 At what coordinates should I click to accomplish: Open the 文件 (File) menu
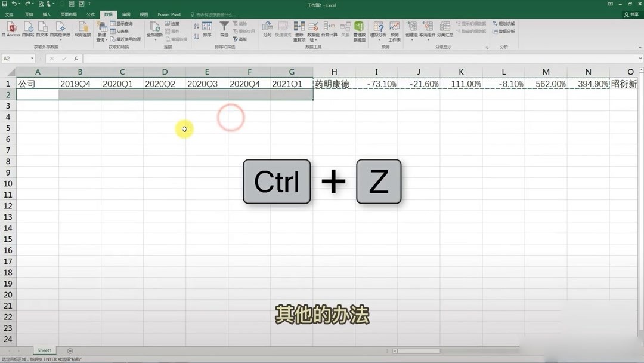(9, 14)
